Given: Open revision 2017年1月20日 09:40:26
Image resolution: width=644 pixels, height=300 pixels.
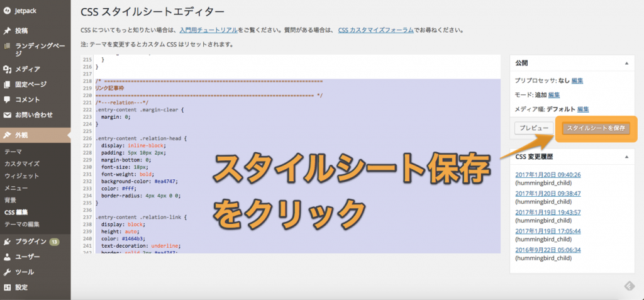Looking at the screenshot, I should [x=548, y=175].
